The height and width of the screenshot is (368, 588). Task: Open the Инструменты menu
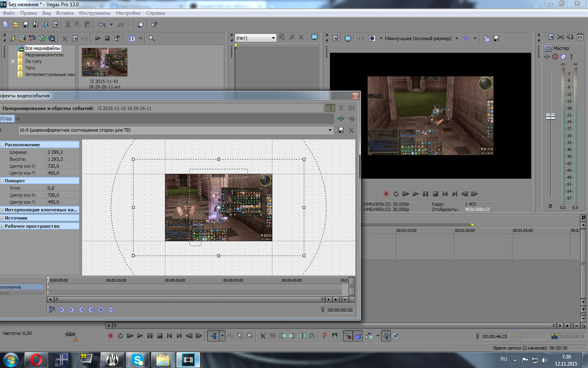(x=94, y=13)
